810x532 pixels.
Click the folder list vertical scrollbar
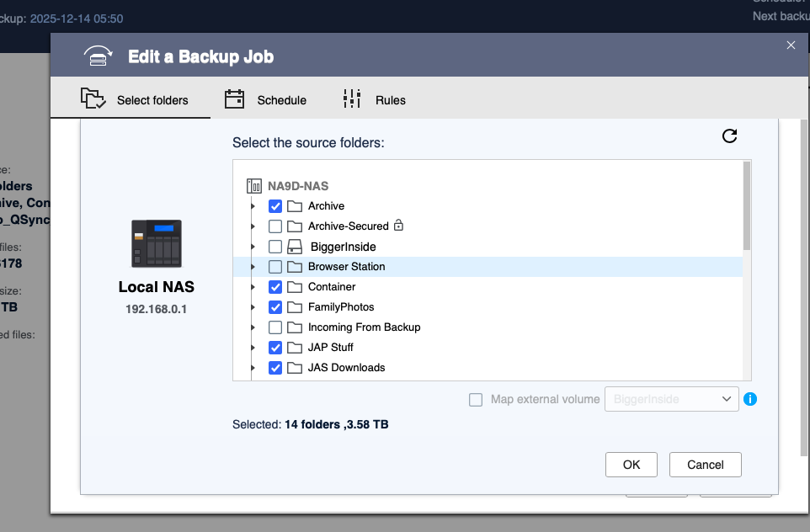coord(746,206)
